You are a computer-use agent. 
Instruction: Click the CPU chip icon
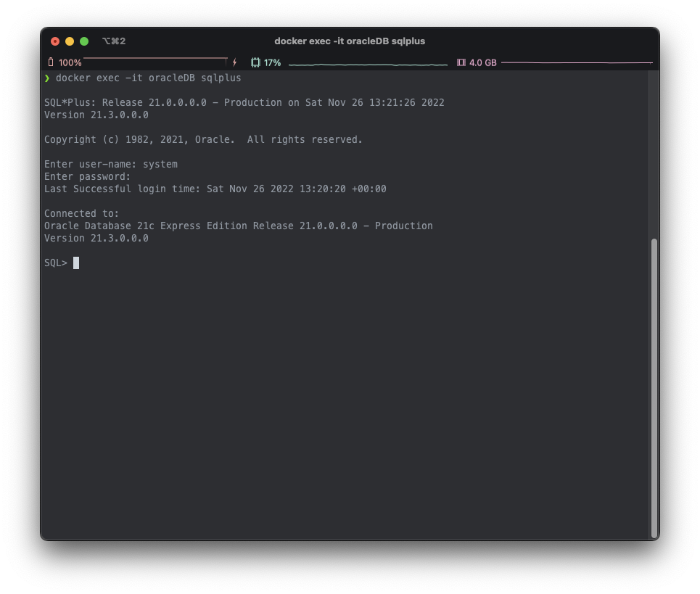(x=255, y=62)
